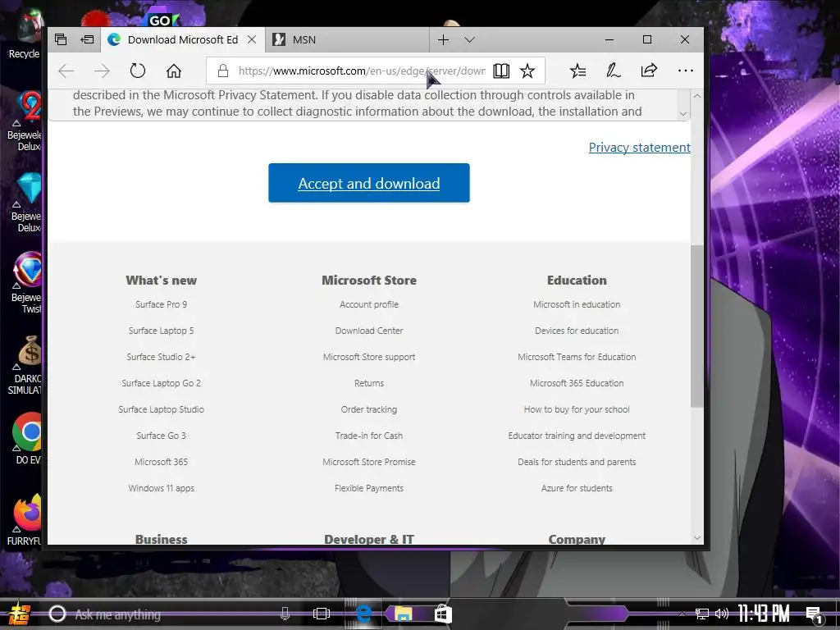Open Action Center notifications icon

click(815, 614)
